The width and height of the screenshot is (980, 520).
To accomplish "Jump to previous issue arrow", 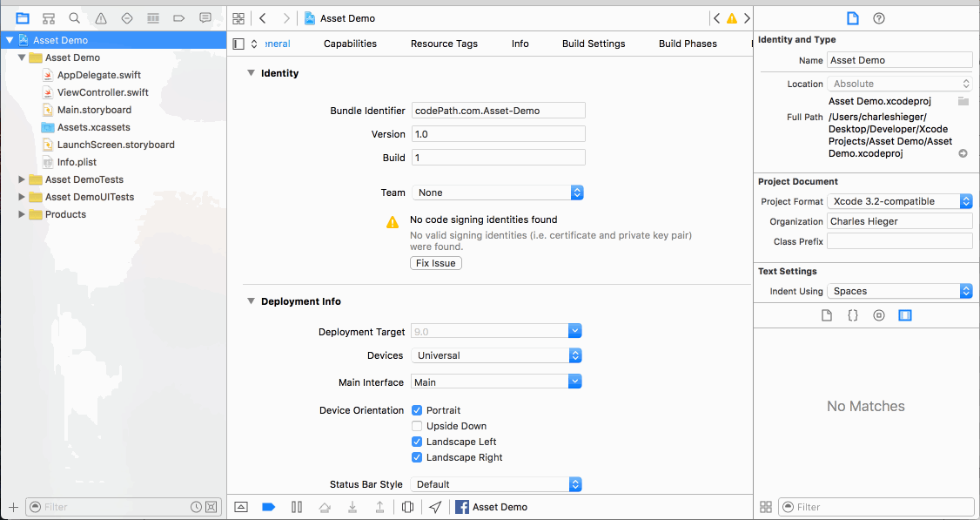I will point(716,18).
